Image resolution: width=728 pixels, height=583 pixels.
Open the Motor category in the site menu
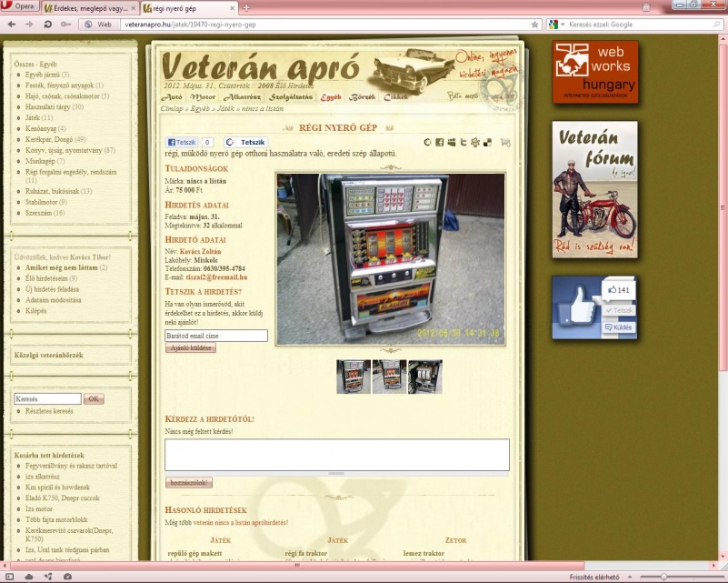click(x=201, y=96)
